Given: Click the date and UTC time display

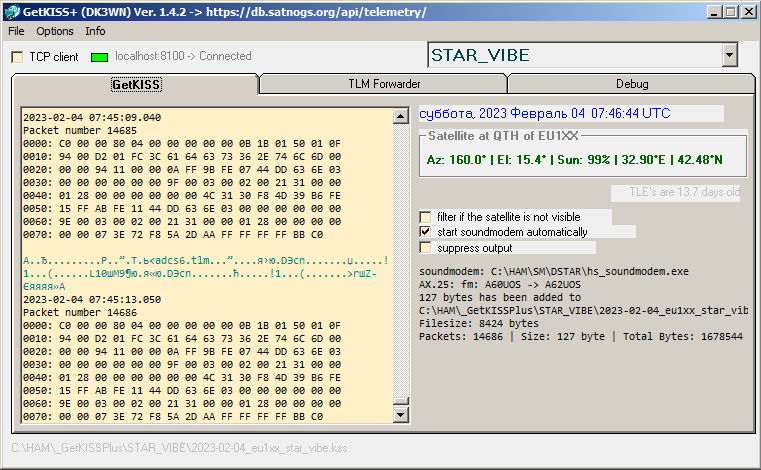Looking at the screenshot, I should (x=545, y=114).
